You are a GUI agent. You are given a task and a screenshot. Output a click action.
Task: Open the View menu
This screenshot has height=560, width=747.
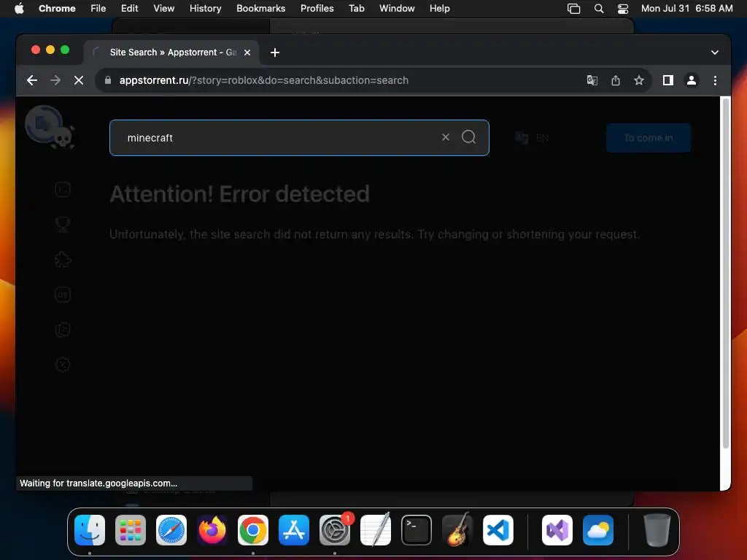(163, 8)
